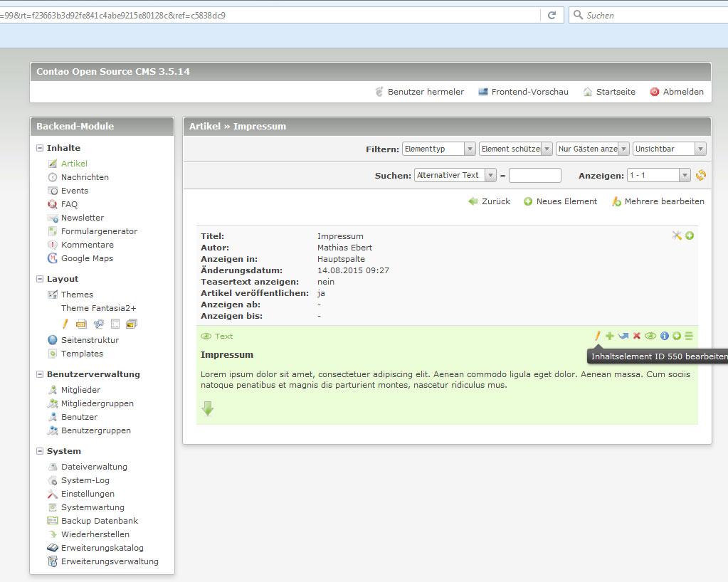The height and width of the screenshot is (582, 728).
Task: Click the orange reset filter icon
Action: [701, 175]
